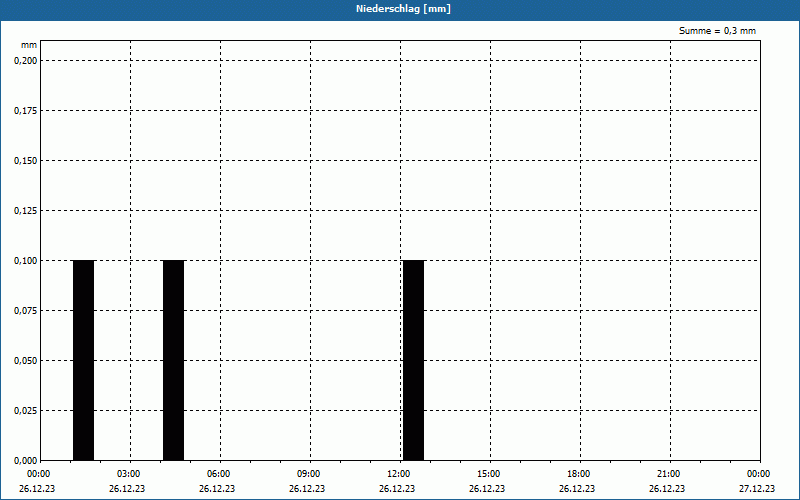Click the 09:00 time label

309,474
